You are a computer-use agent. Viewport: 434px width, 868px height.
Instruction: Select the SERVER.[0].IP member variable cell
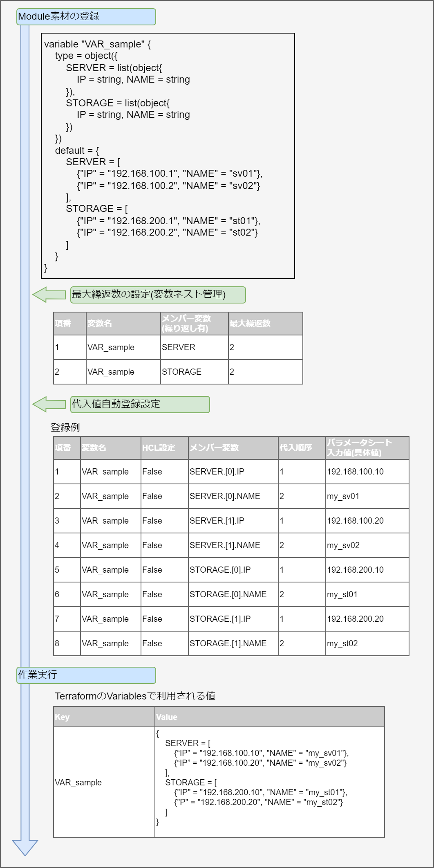click(233, 472)
